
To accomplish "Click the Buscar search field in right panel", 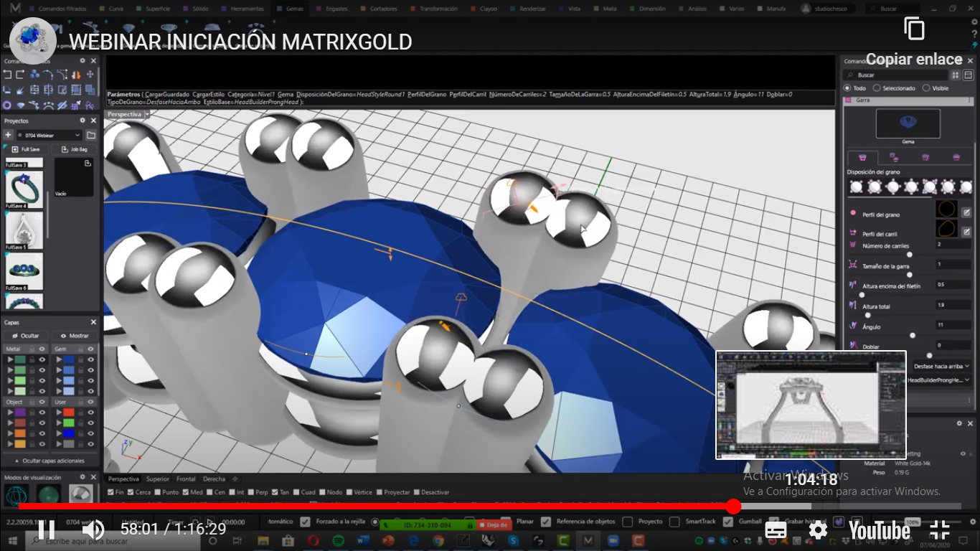I will tap(897, 75).
